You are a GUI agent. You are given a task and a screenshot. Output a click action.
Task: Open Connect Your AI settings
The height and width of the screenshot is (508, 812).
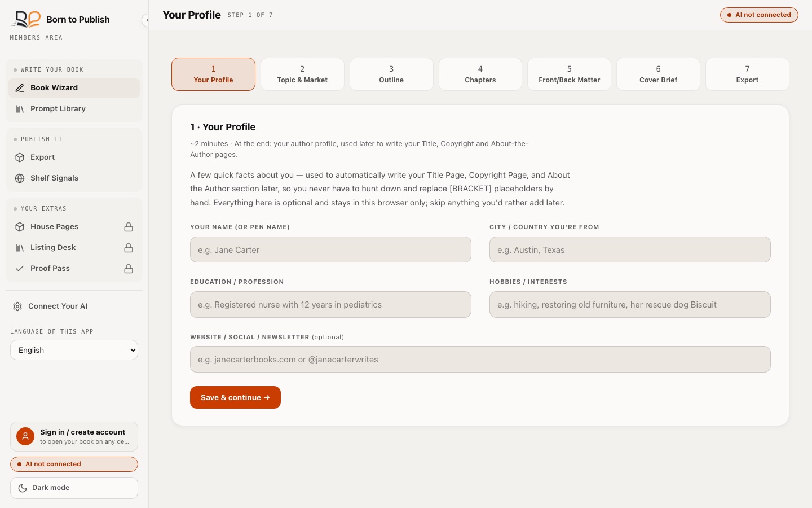pos(74,306)
